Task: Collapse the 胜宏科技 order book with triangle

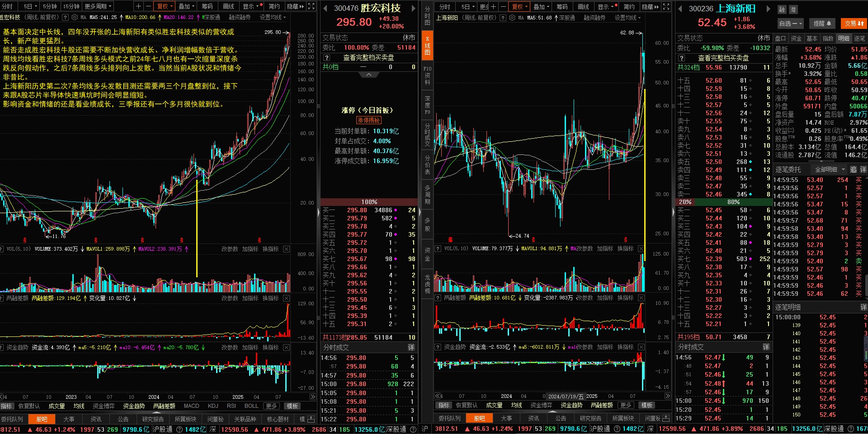Action: (x=369, y=75)
